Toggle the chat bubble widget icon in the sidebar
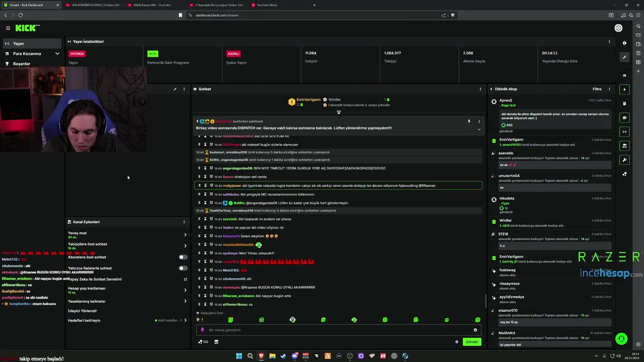644x362 pixels. pos(624,118)
